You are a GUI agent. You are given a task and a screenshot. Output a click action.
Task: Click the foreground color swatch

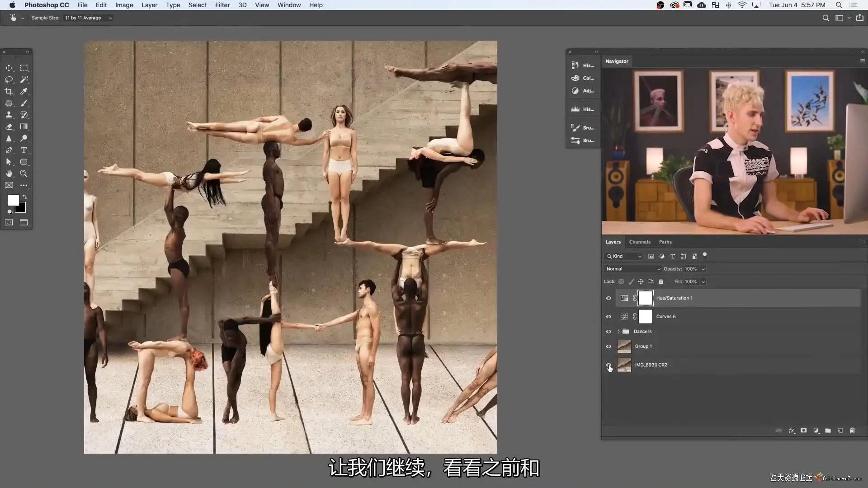(x=13, y=200)
